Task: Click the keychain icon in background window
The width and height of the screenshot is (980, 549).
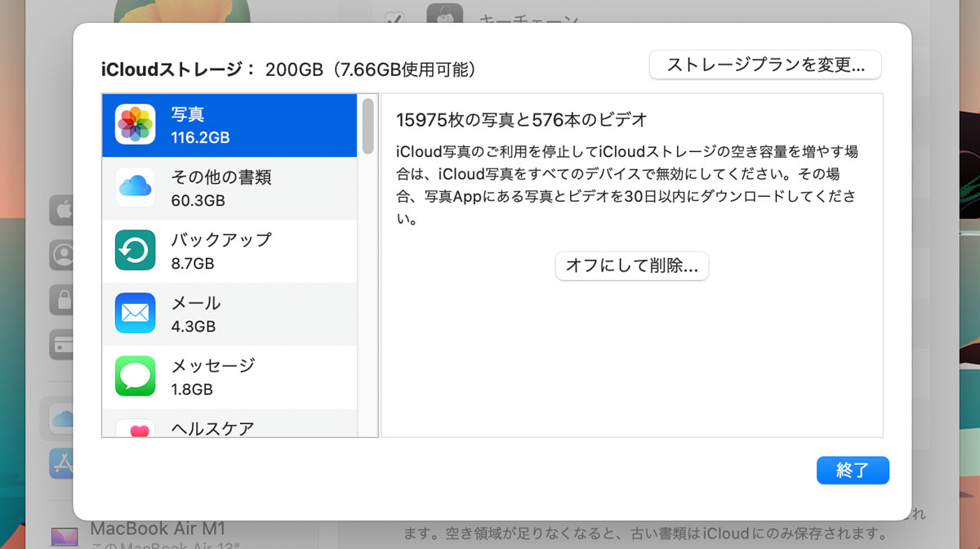Action: [x=444, y=15]
